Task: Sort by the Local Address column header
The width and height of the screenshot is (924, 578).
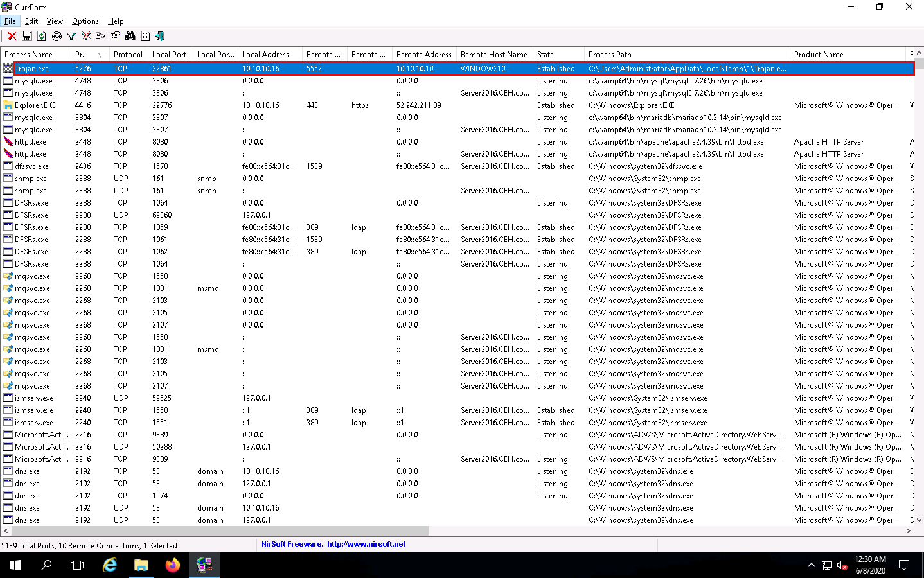Action: click(270, 55)
